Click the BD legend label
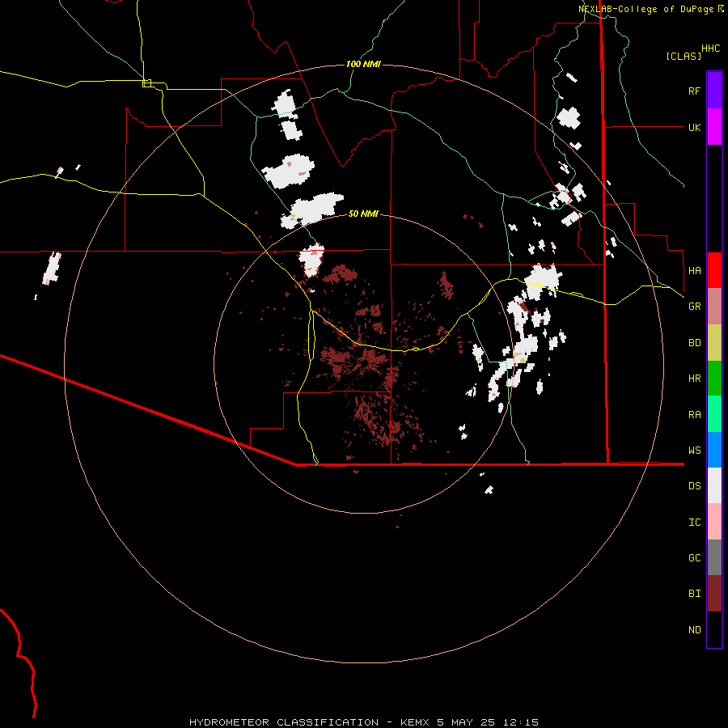The height and width of the screenshot is (728, 728). coord(694,343)
